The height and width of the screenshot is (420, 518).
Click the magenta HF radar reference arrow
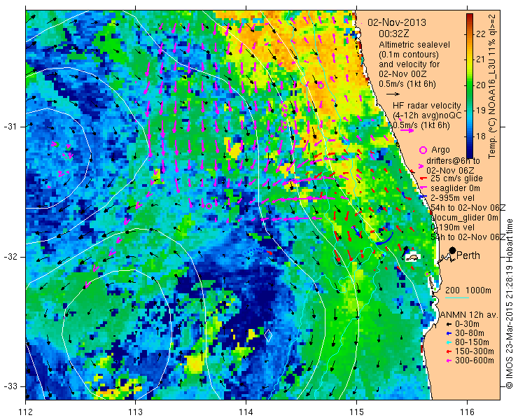pyautogui.click(x=407, y=130)
